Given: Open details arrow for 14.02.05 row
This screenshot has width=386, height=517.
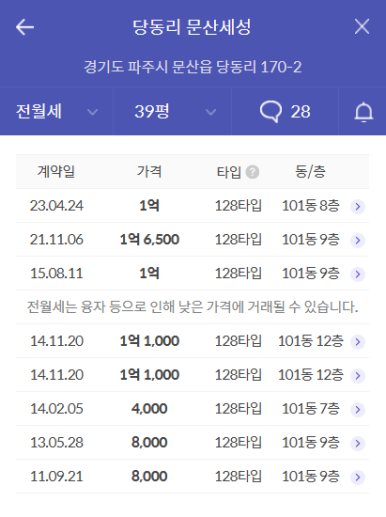Looking at the screenshot, I should click(358, 409).
